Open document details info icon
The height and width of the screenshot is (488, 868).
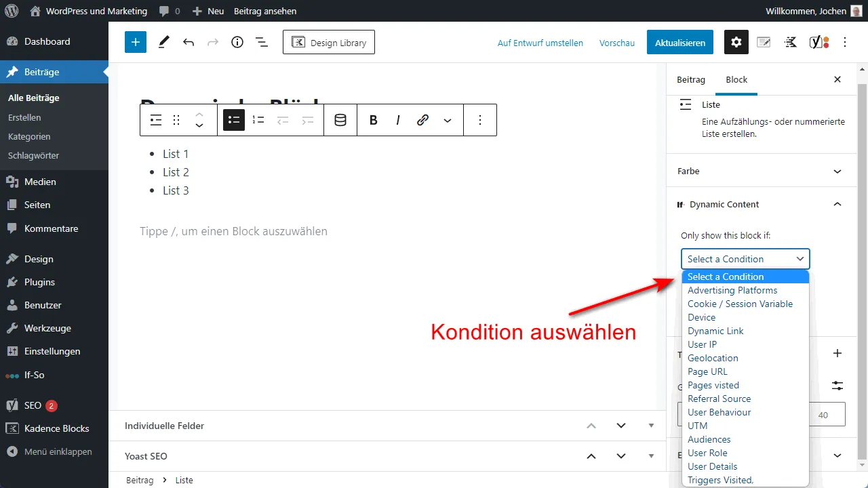click(237, 42)
